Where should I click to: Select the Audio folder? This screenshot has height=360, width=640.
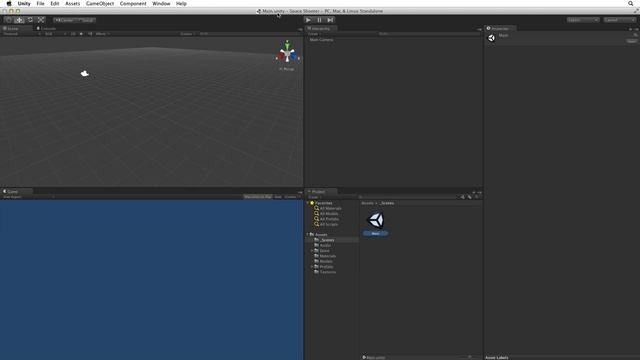pos(325,245)
